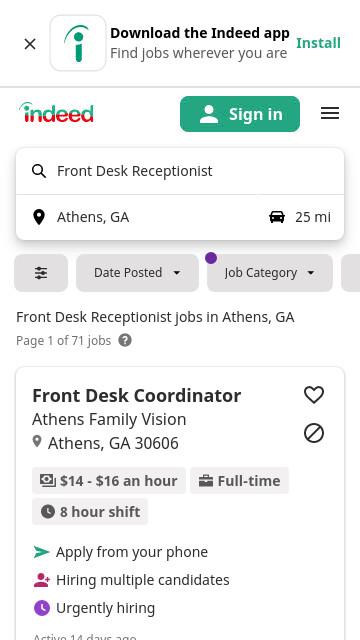Install the Indeed app
This screenshot has width=360, height=640.
click(318, 43)
